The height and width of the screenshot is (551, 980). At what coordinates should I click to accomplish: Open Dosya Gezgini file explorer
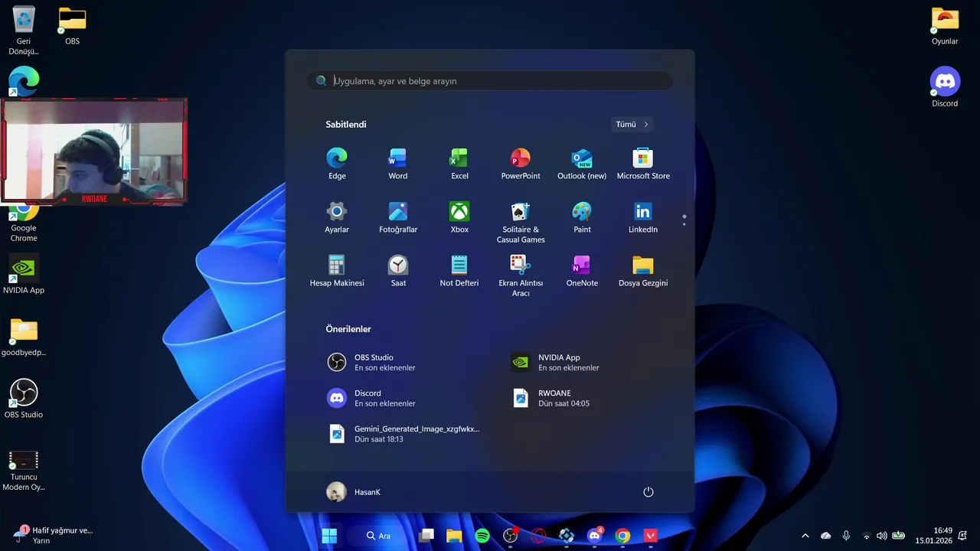[x=643, y=272]
